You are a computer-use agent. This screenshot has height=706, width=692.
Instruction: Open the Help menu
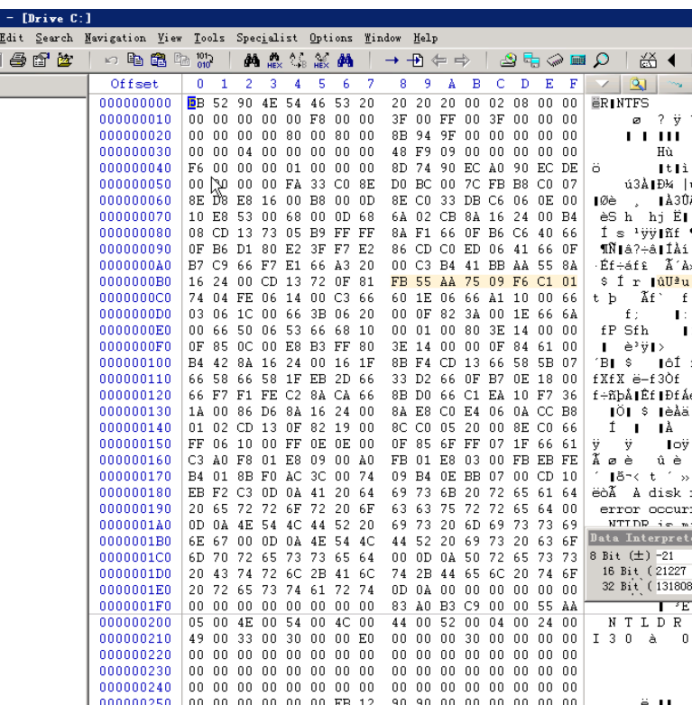(425, 38)
